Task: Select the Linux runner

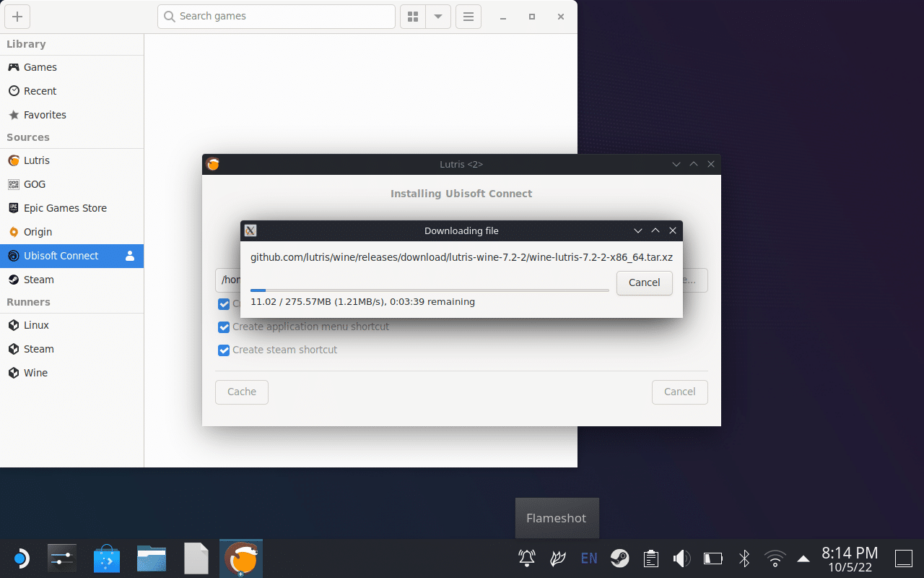Action: pyautogui.click(x=71, y=325)
